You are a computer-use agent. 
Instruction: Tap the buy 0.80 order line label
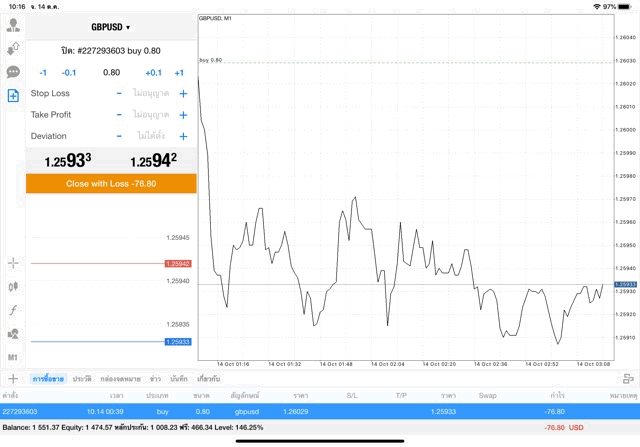[x=211, y=60]
